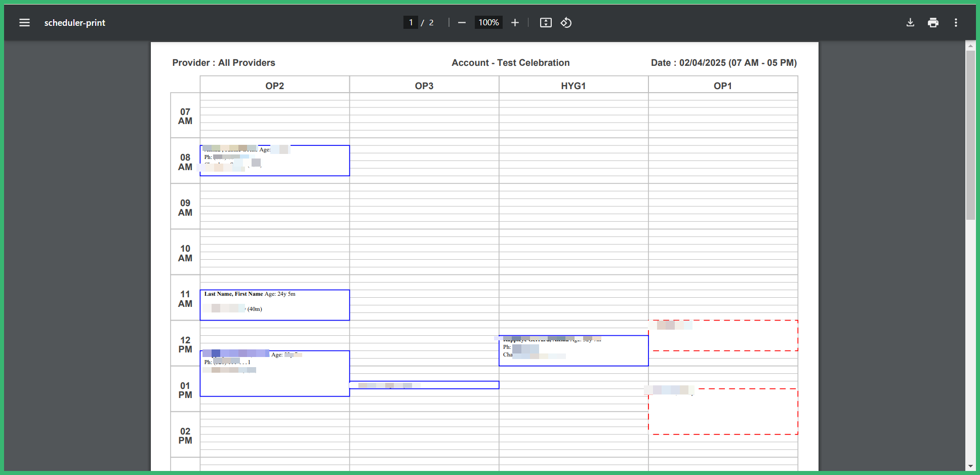980x475 pixels.
Task: Rotate the page counterclockwise
Action: tap(566, 22)
